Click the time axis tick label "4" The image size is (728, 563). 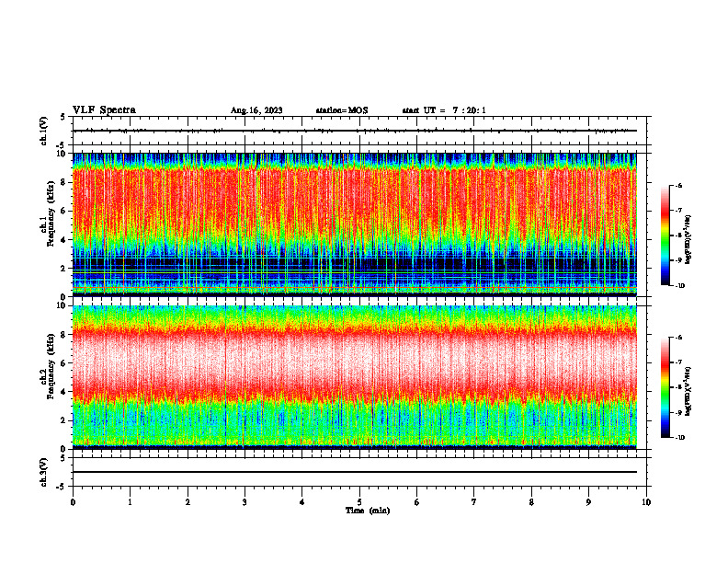point(302,502)
